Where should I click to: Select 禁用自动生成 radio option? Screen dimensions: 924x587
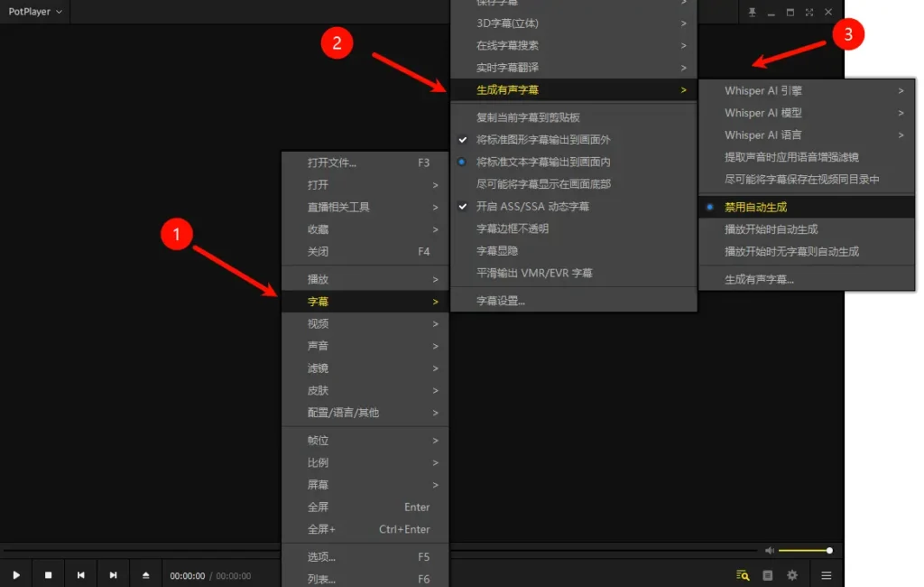click(x=807, y=207)
